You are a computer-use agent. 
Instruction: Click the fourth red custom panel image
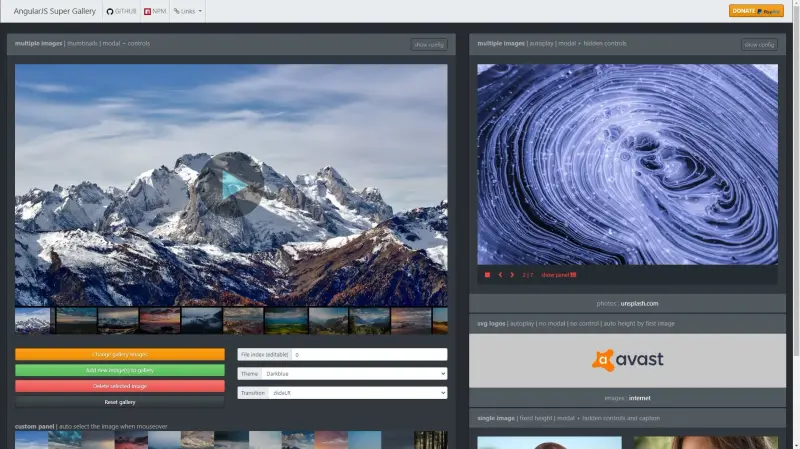131,440
